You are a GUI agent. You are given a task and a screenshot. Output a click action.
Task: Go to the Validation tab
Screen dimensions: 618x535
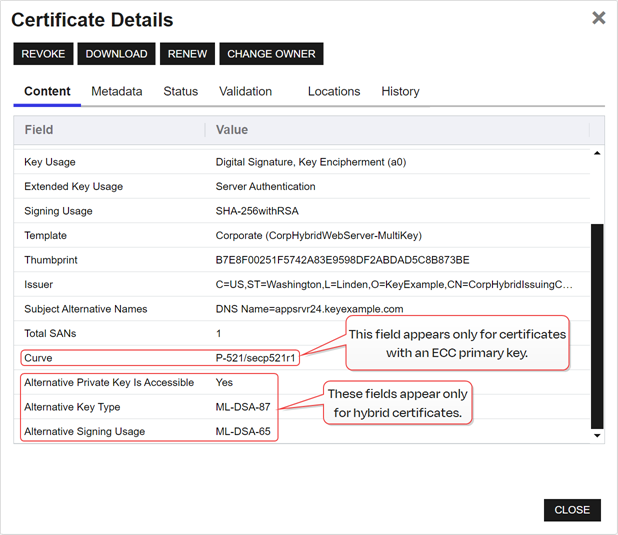click(245, 91)
